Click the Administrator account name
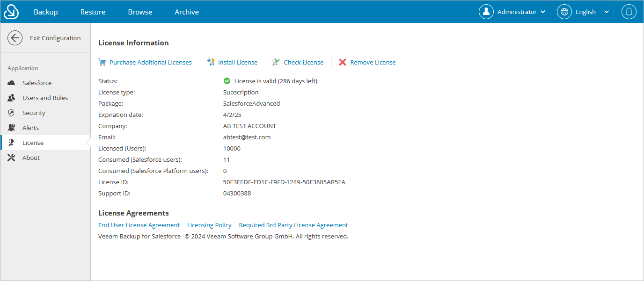 (517, 12)
